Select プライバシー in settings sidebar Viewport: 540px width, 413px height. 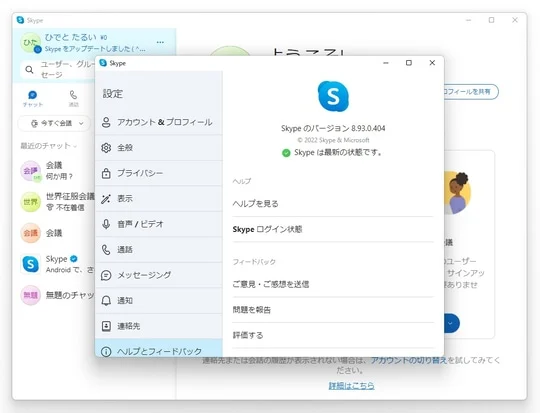(x=159, y=173)
